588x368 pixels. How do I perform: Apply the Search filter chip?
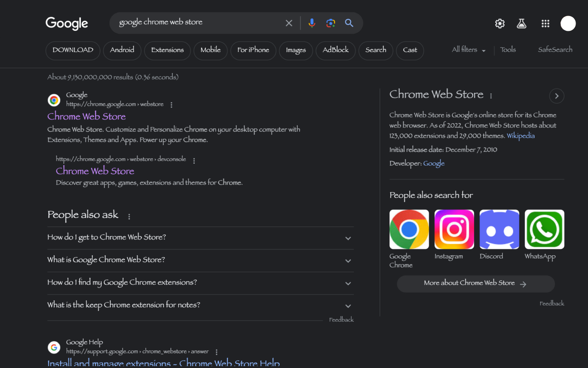pyautogui.click(x=376, y=51)
